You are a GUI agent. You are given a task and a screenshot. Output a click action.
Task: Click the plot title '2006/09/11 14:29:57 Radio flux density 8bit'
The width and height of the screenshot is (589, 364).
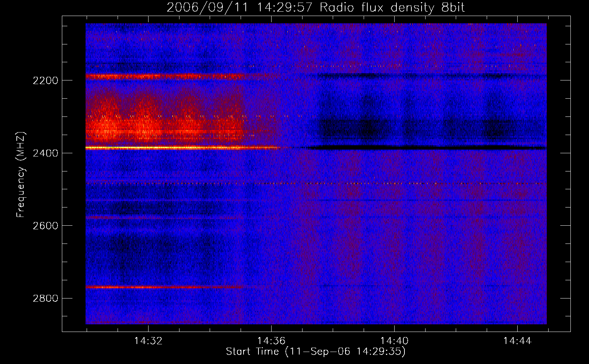point(316,8)
